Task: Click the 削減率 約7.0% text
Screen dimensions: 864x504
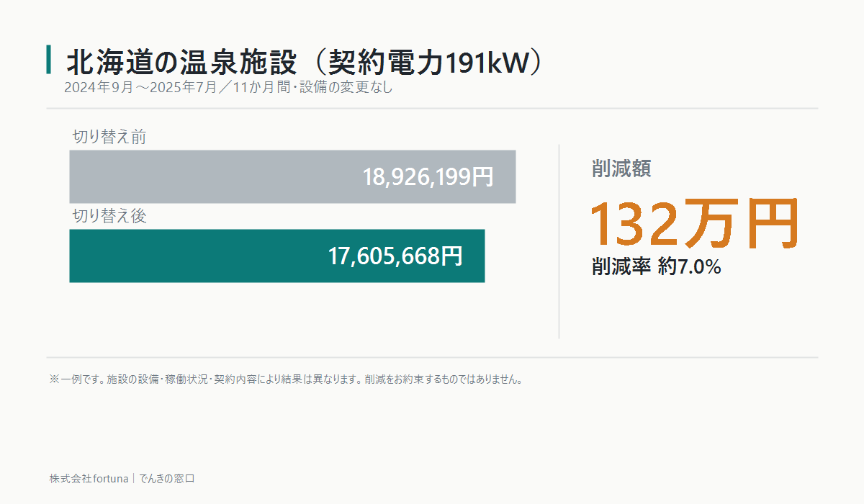Action: pyautogui.click(x=657, y=267)
